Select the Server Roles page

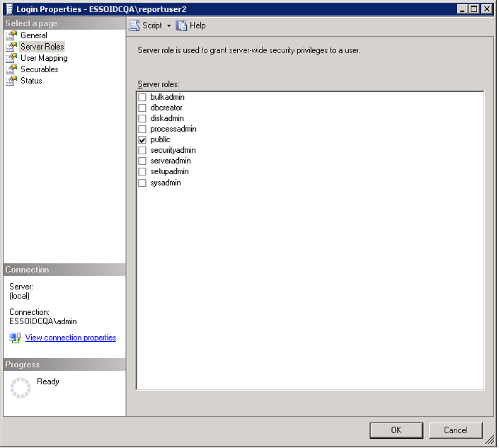(x=42, y=47)
